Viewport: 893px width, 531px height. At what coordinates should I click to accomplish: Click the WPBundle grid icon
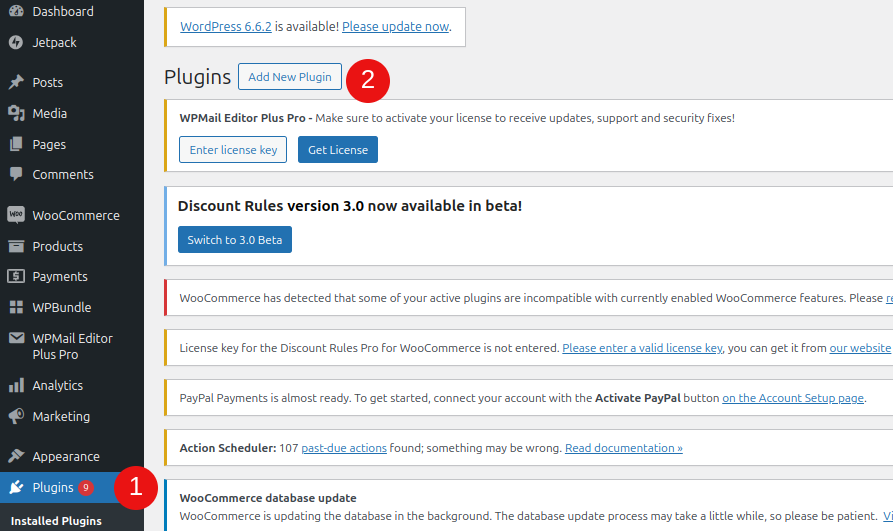(16, 307)
